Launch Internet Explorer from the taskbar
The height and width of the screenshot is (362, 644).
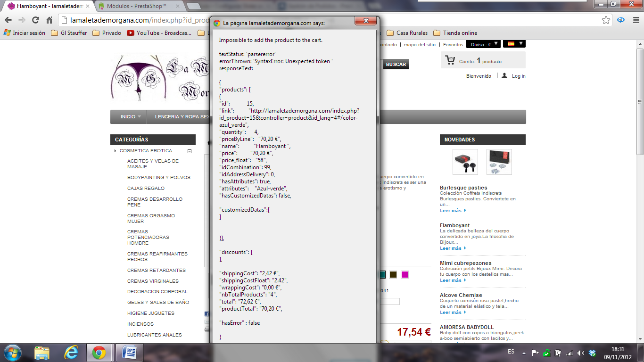tap(71, 353)
